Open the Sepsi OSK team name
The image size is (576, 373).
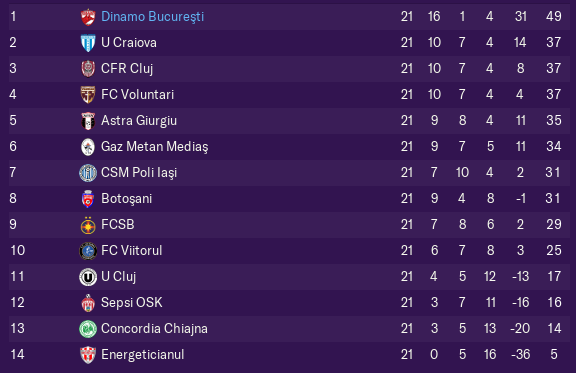pyautogui.click(x=132, y=302)
